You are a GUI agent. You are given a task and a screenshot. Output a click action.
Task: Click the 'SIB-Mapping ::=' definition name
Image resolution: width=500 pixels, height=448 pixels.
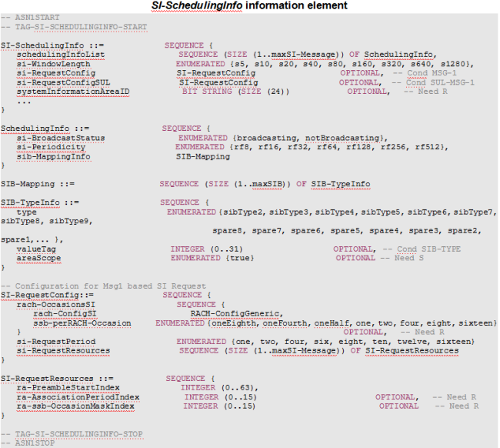tap(38, 184)
